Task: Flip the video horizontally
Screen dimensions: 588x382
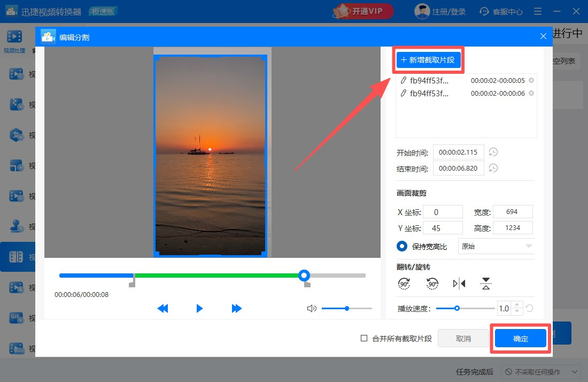Action: click(458, 284)
